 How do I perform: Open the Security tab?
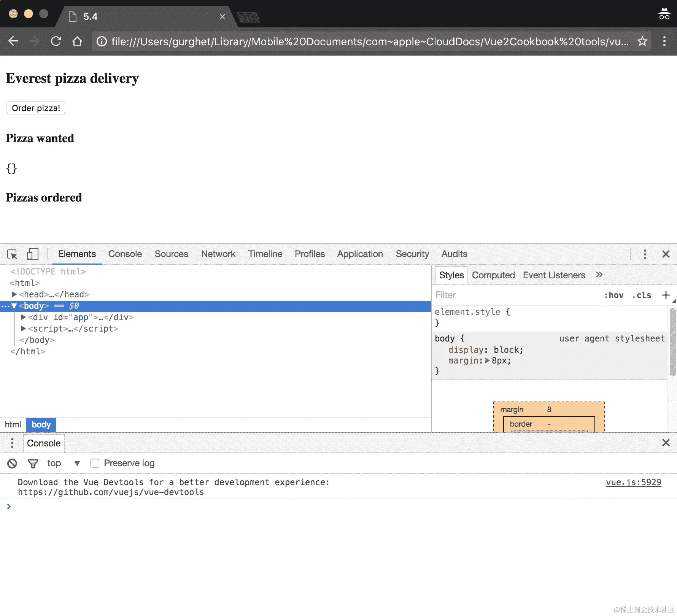click(412, 254)
